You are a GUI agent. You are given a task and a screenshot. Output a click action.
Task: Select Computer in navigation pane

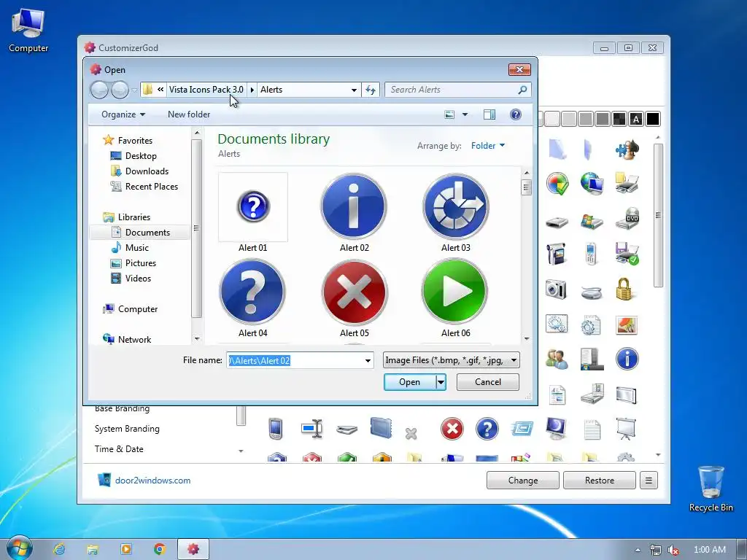point(138,309)
